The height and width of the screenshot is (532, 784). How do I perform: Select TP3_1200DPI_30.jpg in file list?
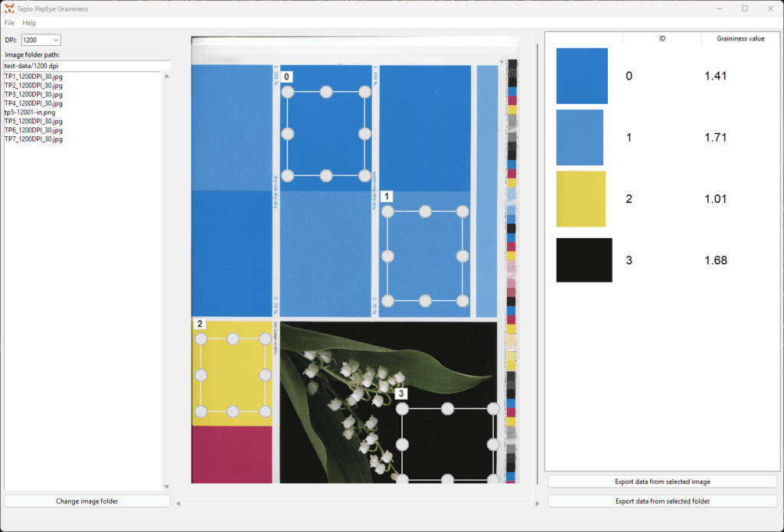pos(34,94)
